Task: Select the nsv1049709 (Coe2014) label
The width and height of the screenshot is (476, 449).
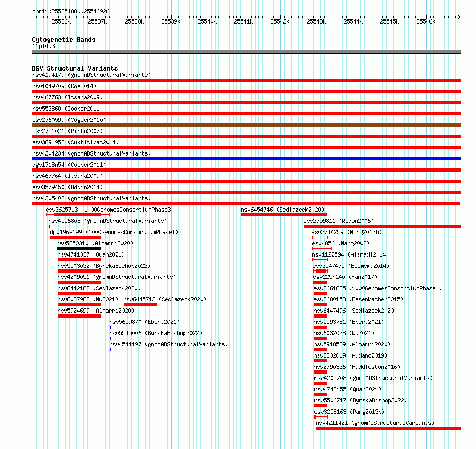Action: tap(64, 86)
